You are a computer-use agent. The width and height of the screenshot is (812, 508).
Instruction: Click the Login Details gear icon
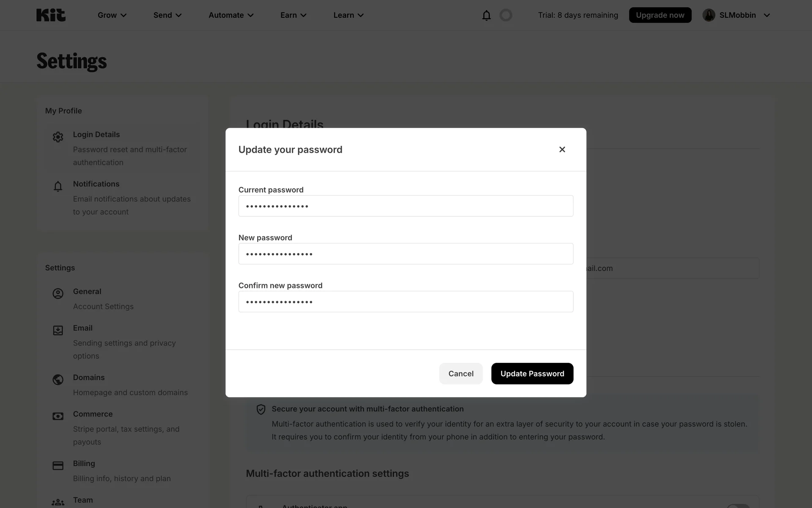point(58,137)
